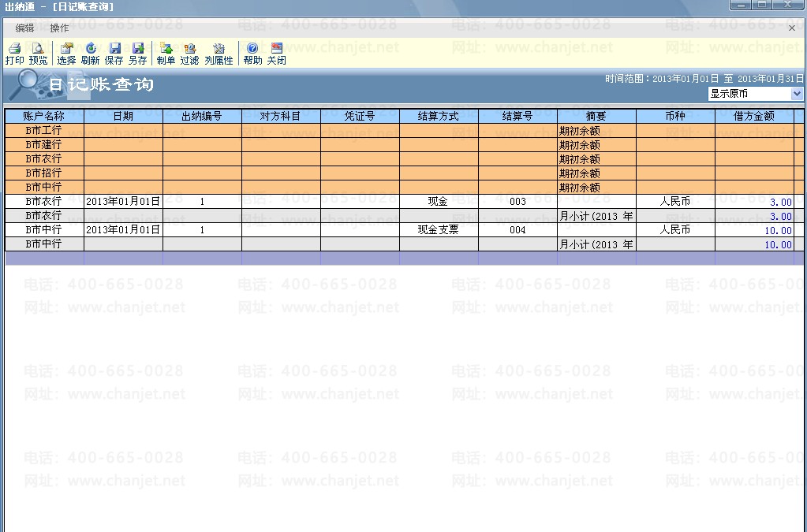807x532 pixels.
Task: Select the 现金支票 cell in B市中行 row
Action: 439,230
